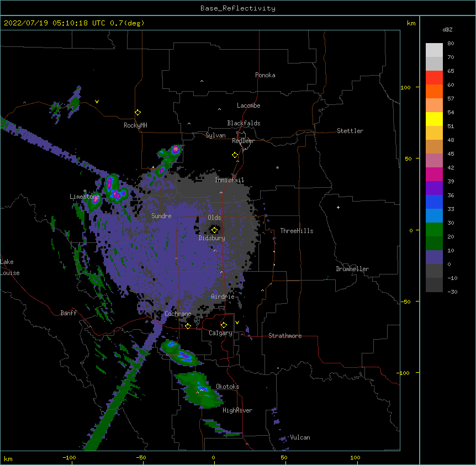Click the yellow diamond marker above Calgary label

224,325
